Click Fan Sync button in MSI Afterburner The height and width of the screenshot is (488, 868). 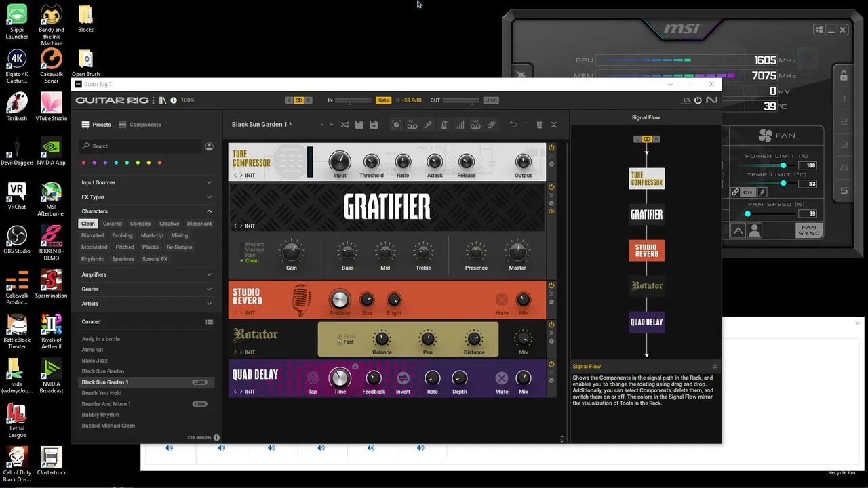(x=809, y=230)
